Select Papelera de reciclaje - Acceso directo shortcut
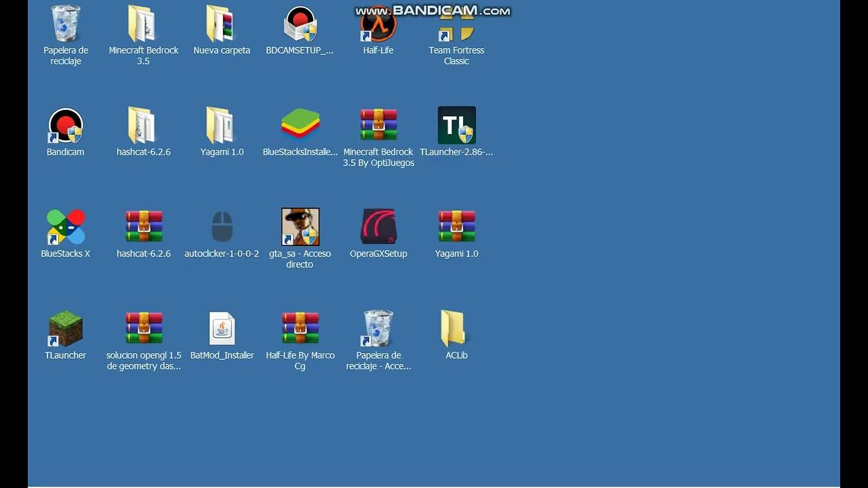 pos(378,329)
